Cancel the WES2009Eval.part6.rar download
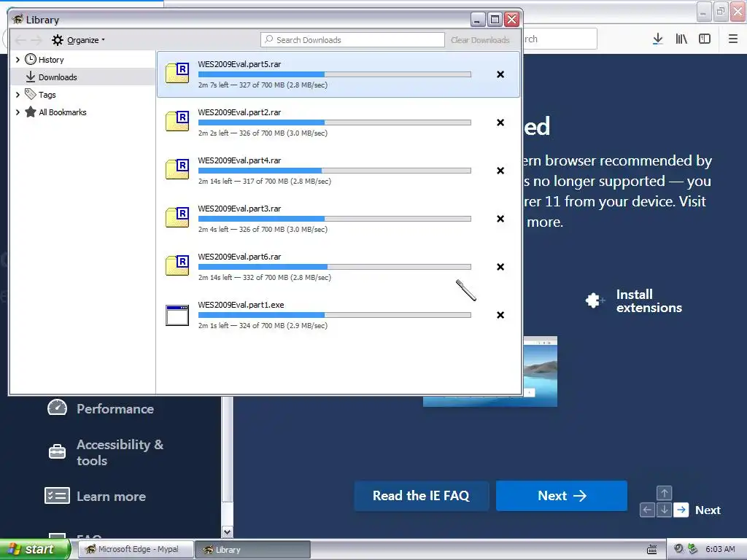The image size is (747, 560). [x=500, y=267]
